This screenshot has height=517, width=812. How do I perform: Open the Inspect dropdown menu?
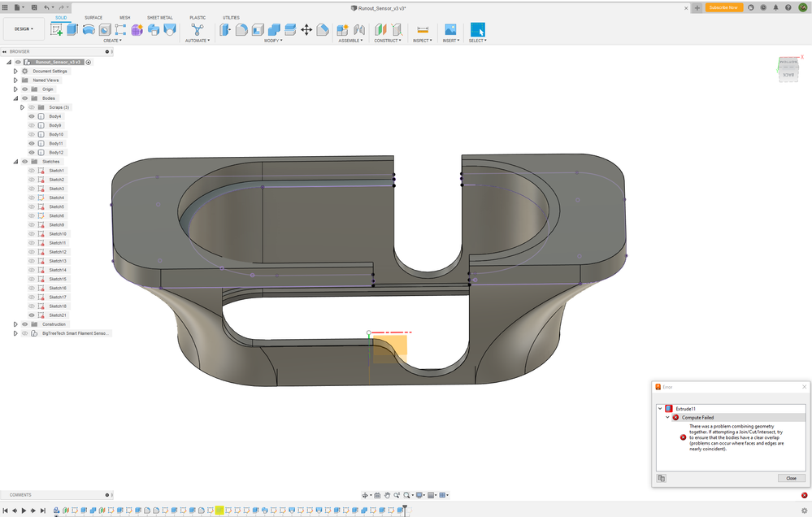point(422,41)
